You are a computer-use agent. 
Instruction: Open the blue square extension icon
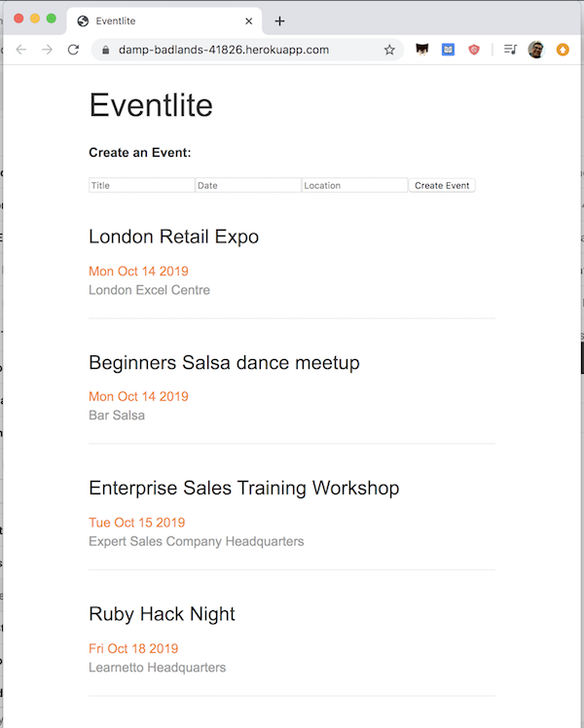tap(448, 50)
